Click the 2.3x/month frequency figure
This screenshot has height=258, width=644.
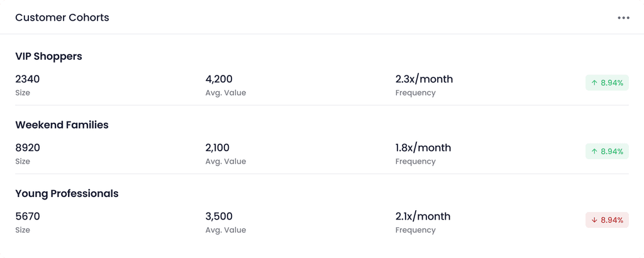[424, 79]
